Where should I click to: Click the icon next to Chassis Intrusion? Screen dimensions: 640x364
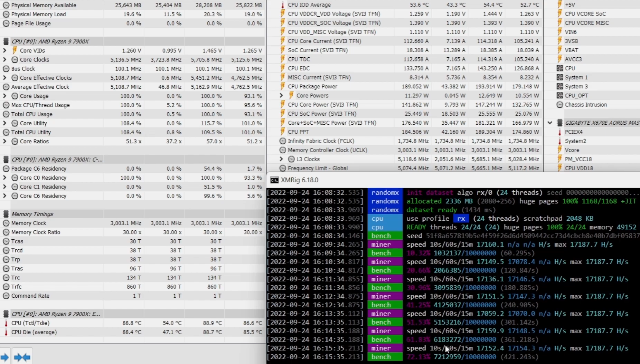pyautogui.click(x=560, y=105)
